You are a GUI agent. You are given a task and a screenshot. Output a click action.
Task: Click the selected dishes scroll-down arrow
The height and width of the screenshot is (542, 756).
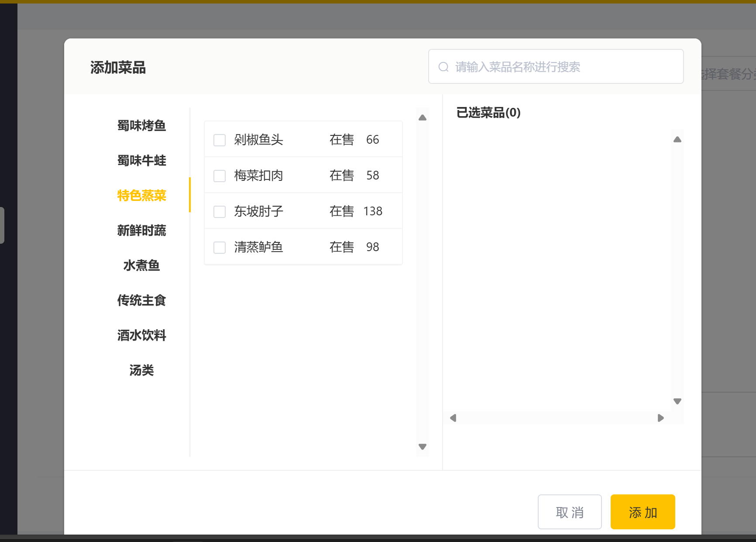tap(677, 401)
